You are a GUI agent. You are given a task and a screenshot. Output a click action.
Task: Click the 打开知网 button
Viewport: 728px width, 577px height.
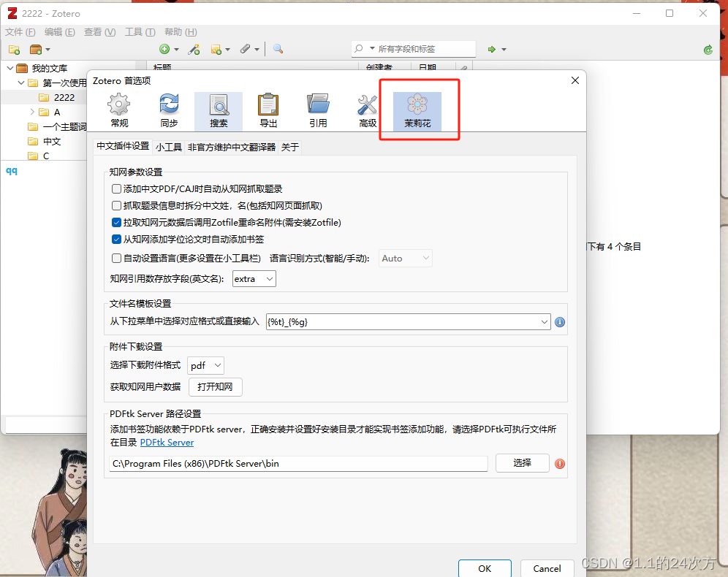coord(215,387)
